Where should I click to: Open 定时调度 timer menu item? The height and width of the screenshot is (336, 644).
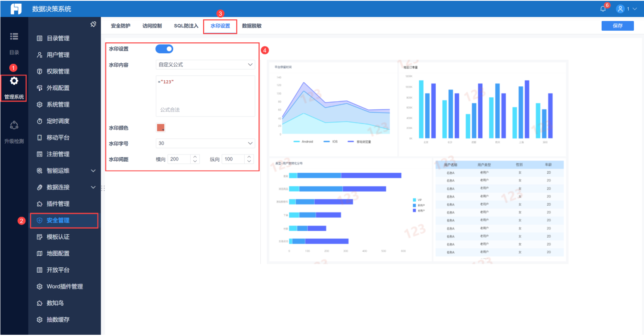[64, 121]
